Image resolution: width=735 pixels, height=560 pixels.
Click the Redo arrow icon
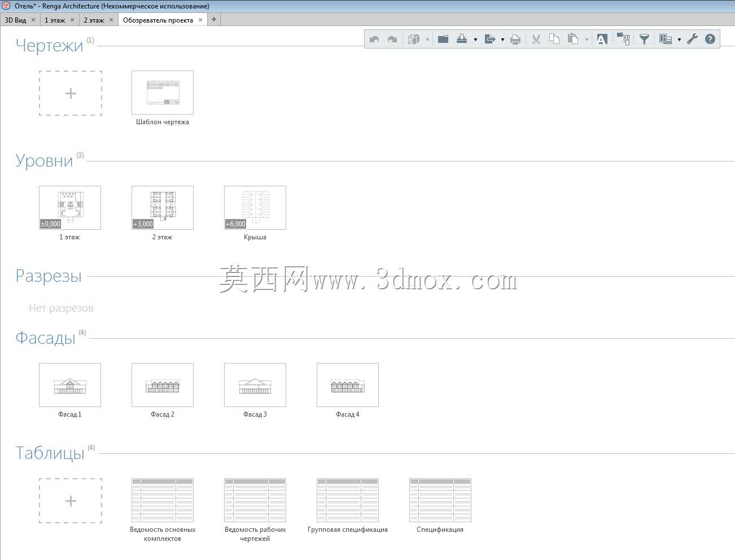click(x=392, y=39)
